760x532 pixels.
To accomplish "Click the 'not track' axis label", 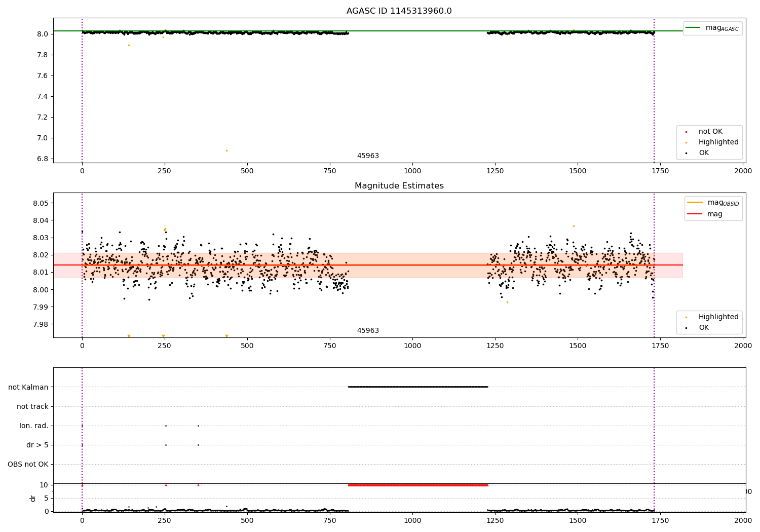I will tap(32, 406).
